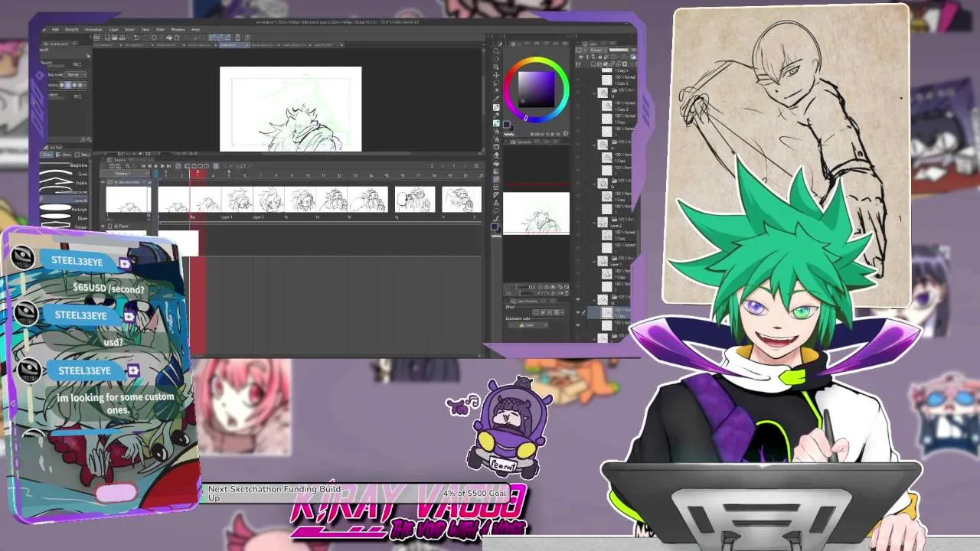This screenshot has width=980, height=551.
Task: Collapse the third layer folder
Action: pyautogui.click(x=594, y=184)
